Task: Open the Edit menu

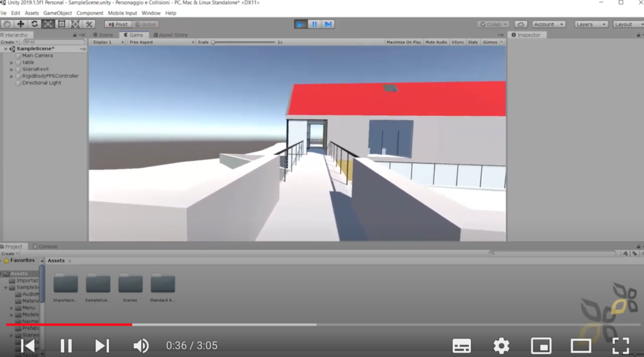Action: click(x=16, y=13)
